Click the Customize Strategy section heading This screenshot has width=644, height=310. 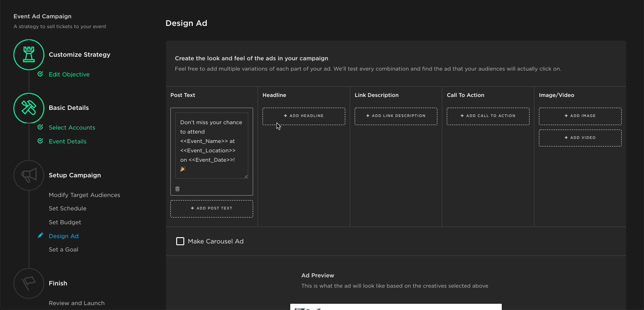click(80, 54)
